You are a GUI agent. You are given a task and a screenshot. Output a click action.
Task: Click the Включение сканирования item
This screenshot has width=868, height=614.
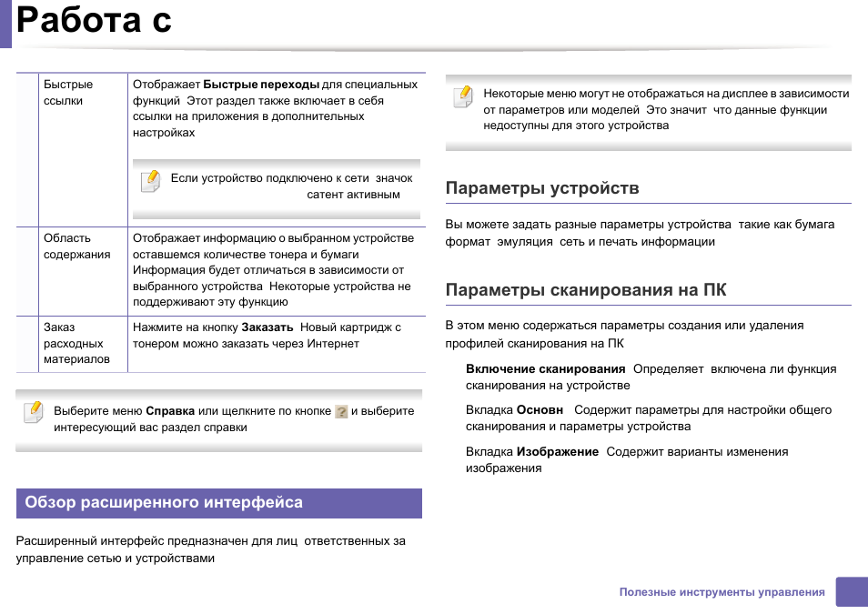coord(545,369)
